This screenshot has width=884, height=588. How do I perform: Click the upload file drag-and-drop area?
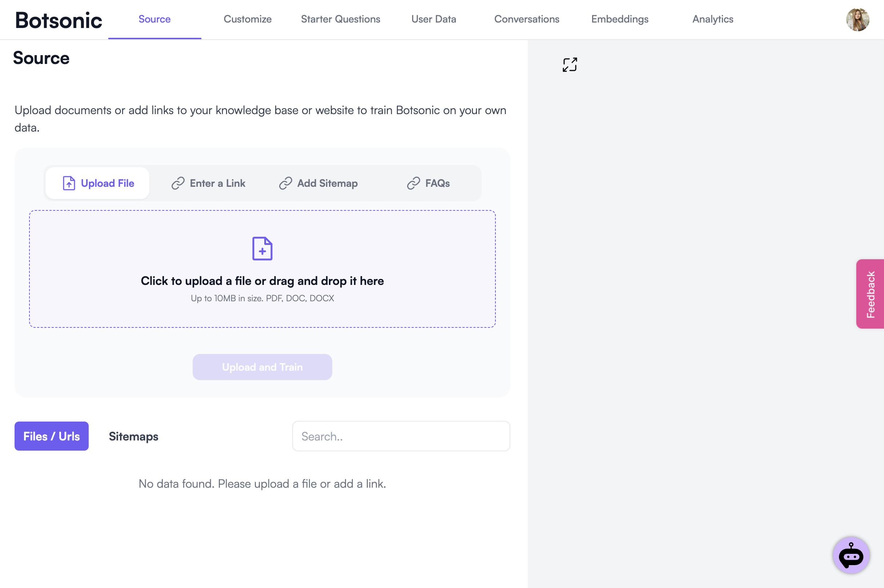tap(262, 269)
